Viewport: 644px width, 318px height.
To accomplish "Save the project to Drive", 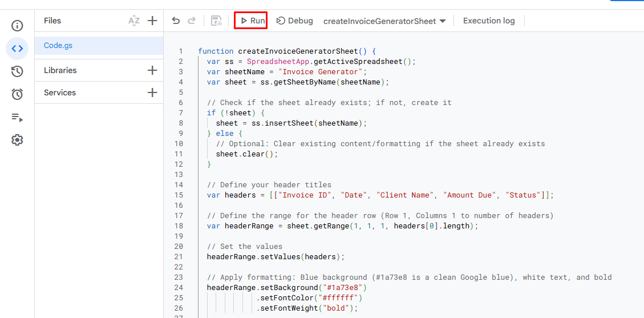I will pos(216,21).
